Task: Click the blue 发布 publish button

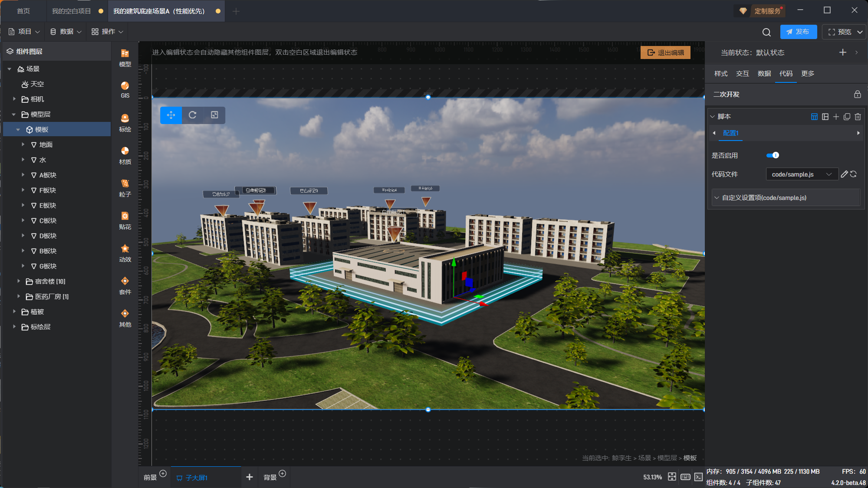Action: [x=798, y=32]
